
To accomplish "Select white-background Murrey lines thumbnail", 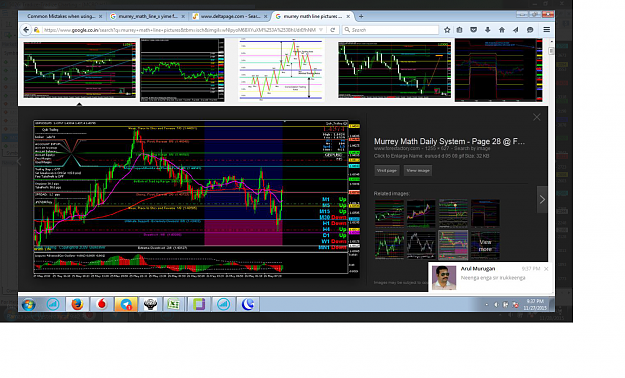I will pos(281,70).
